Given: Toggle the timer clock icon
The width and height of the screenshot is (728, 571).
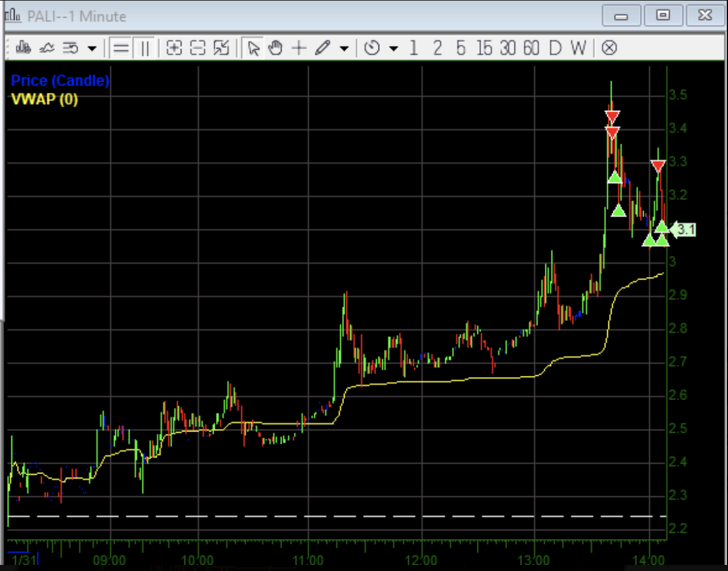Looking at the screenshot, I should point(372,48).
